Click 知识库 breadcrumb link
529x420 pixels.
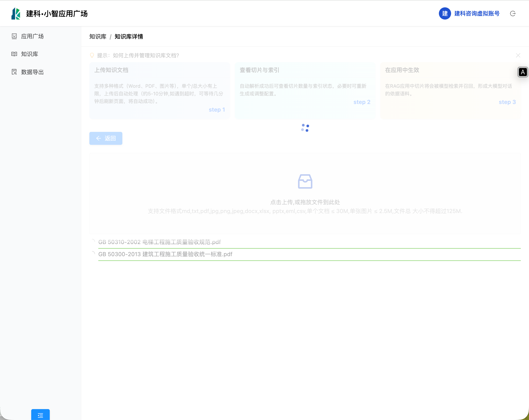[x=98, y=37]
